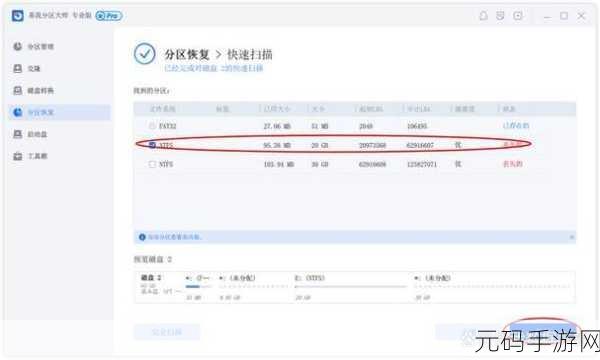Click the 分区管理 pie icon in the sidebar
The width and height of the screenshot is (600, 360).
pyautogui.click(x=18, y=47)
